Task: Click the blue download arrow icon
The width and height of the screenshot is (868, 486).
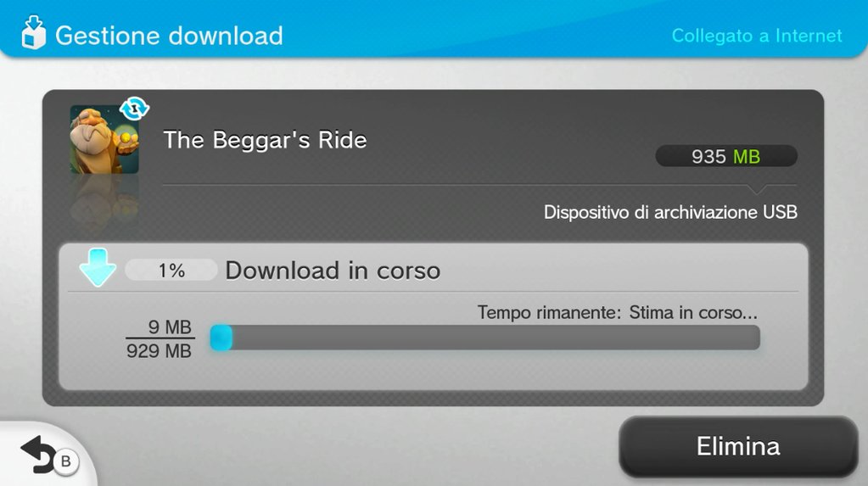Action: coord(98,267)
